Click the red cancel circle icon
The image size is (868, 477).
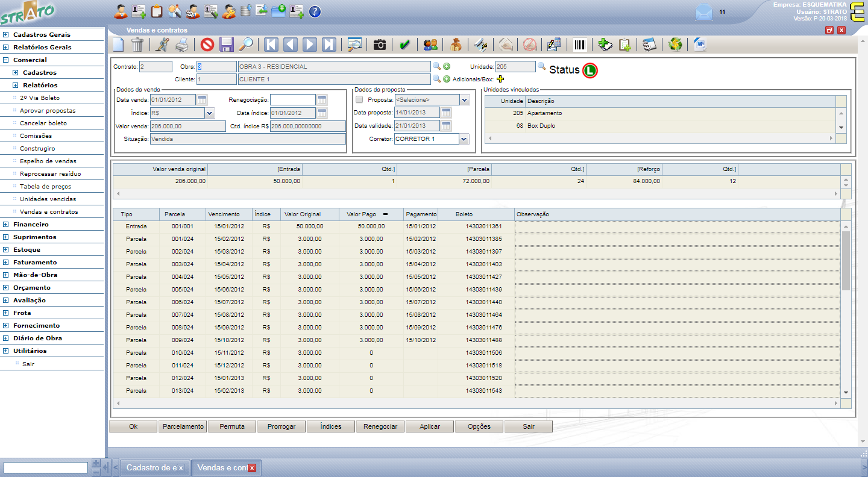pos(207,45)
